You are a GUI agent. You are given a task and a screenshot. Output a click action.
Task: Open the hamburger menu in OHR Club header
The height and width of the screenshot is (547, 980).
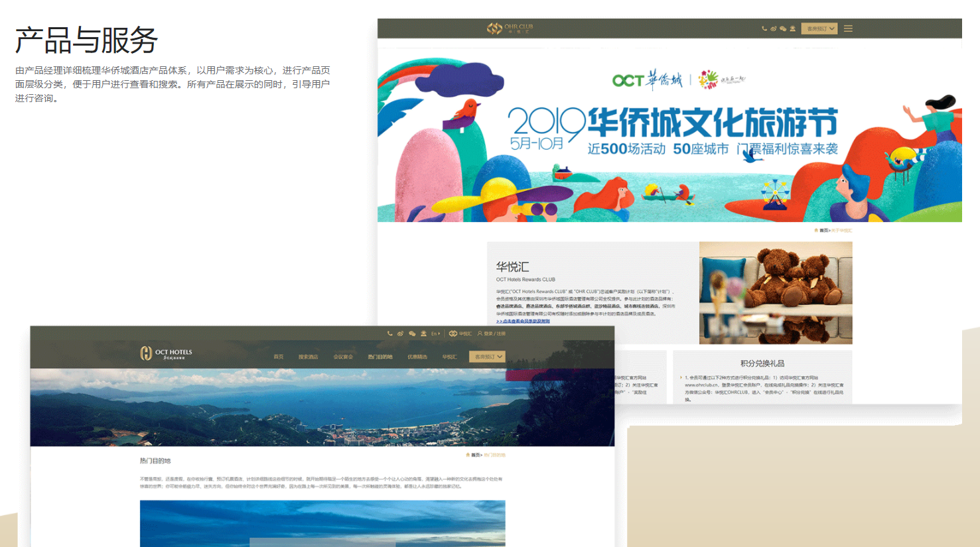(848, 29)
